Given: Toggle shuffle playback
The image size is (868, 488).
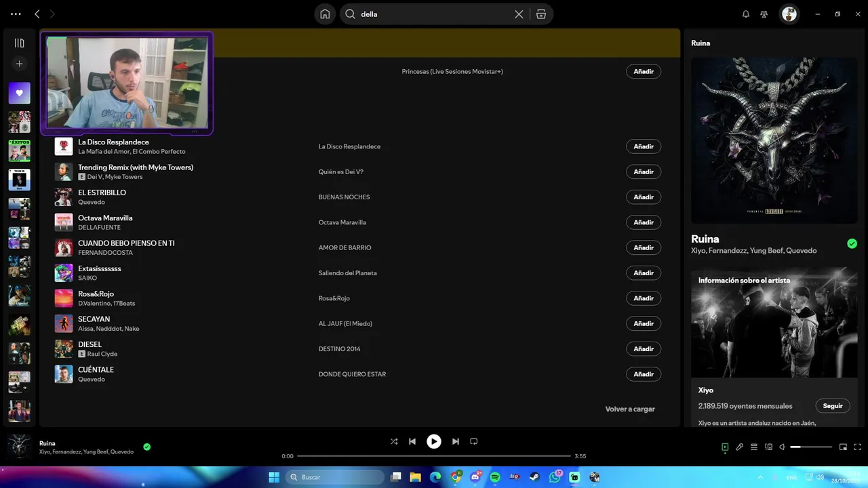Looking at the screenshot, I should click(x=394, y=441).
